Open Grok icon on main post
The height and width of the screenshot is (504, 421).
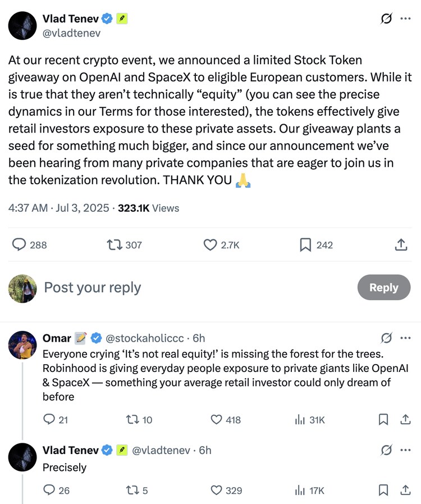tap(386, 19)
